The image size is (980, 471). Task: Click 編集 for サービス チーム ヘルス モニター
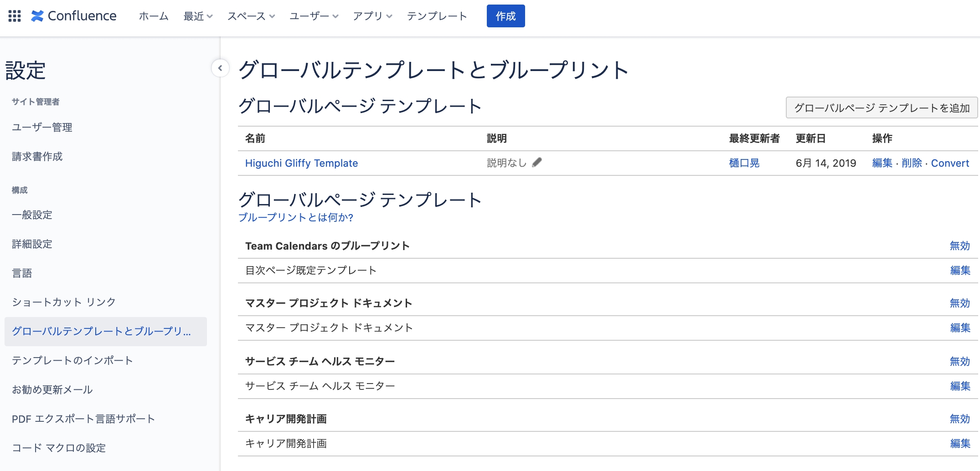[x=960, y=386]
